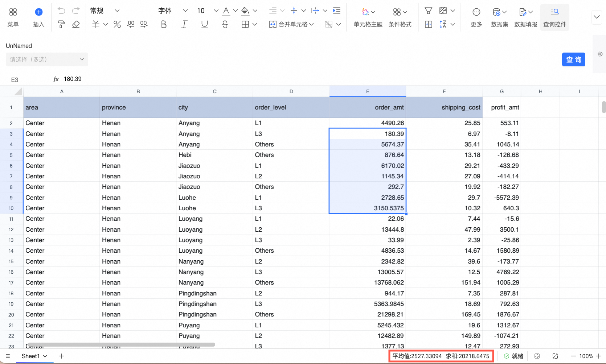This screenshot has width=606, height=364.
Task: Open the gear settings icon beside query button
Action: [600, 54]
